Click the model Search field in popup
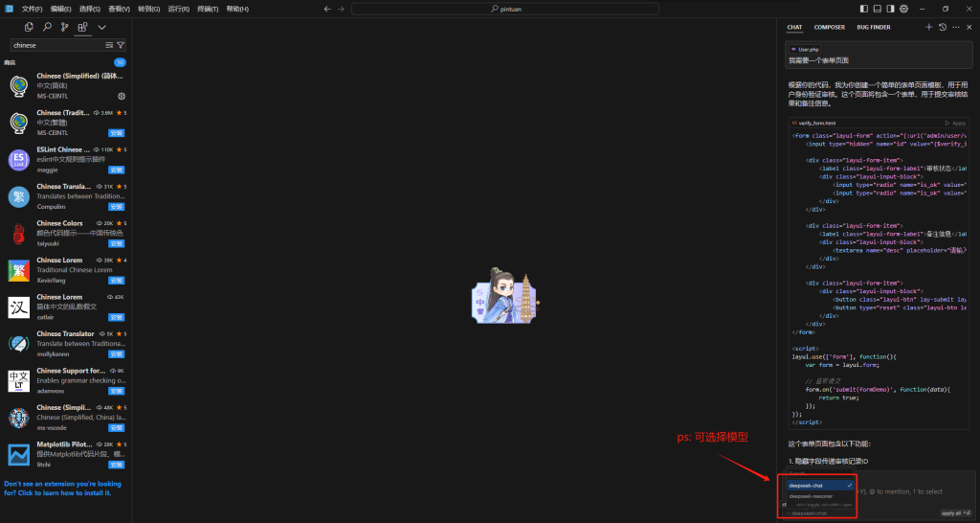This screenshot has width=980, height=523. coord(820,474)
